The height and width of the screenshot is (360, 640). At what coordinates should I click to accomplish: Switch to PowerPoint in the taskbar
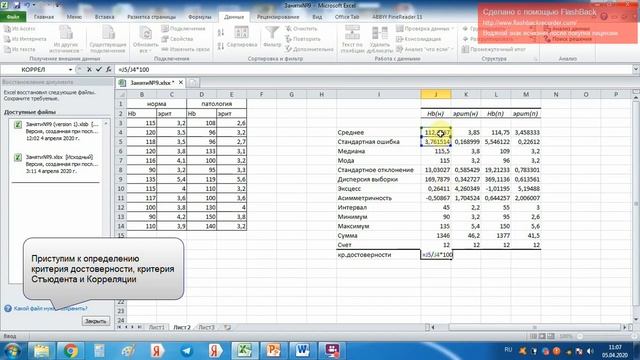point(273,350)
